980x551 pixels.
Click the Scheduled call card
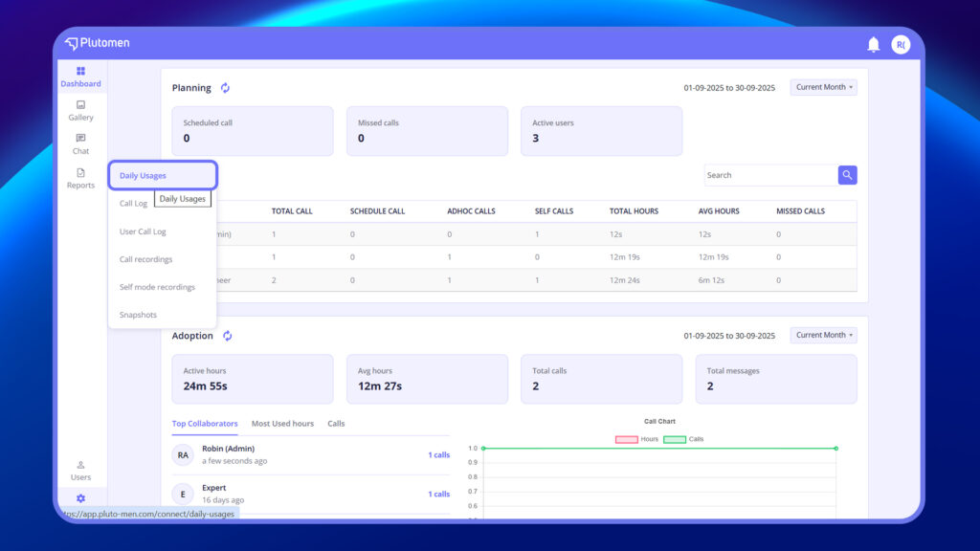pyautogui.click(x=253, y=131)
